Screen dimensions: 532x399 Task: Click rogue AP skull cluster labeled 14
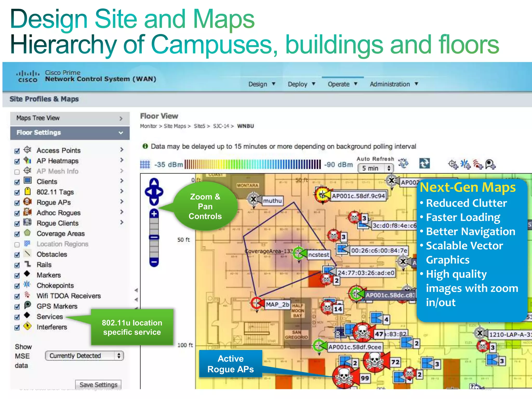pyautogui.click(x=327, y=307)
